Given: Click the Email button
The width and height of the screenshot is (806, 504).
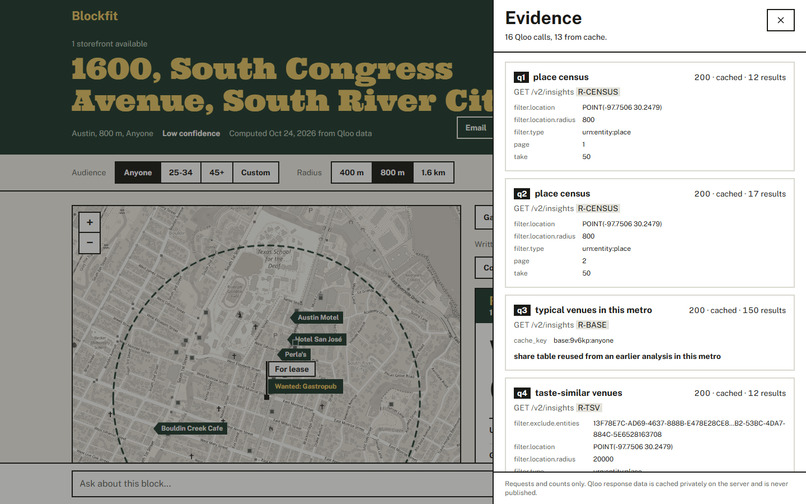Looking at the screenshot, I should tap(475, 128).
